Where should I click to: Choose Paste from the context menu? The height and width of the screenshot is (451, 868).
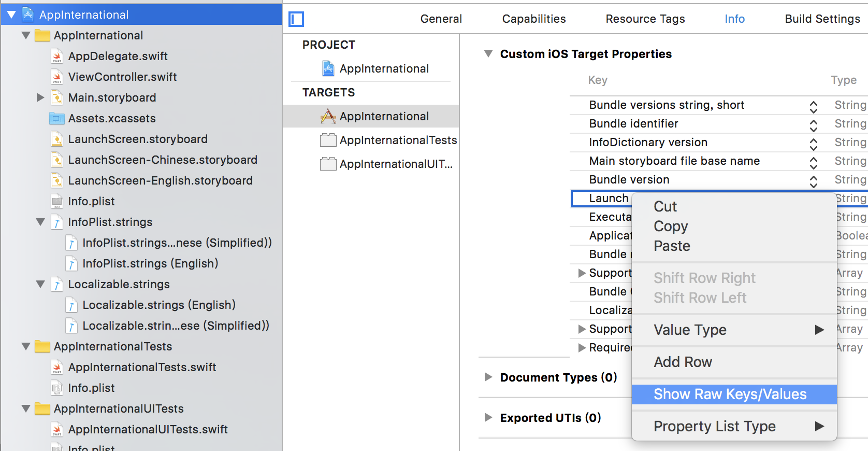[x=734, y=246]
